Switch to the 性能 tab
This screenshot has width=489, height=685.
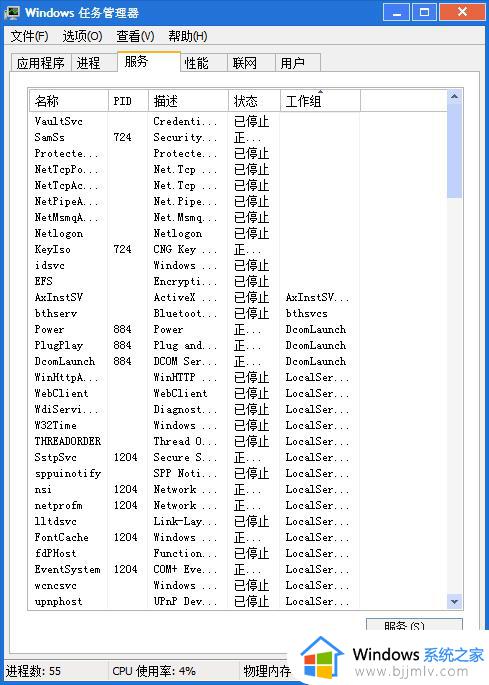click(x=204, y=63)
